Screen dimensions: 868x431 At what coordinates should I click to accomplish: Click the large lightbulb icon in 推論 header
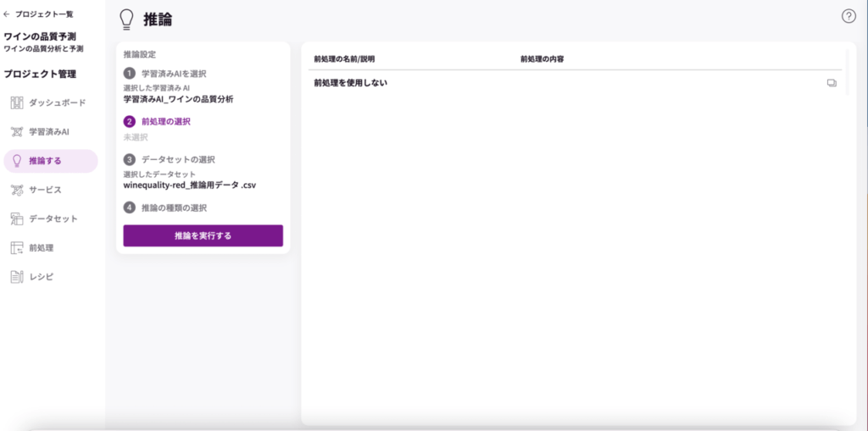(x=127, y=20)
